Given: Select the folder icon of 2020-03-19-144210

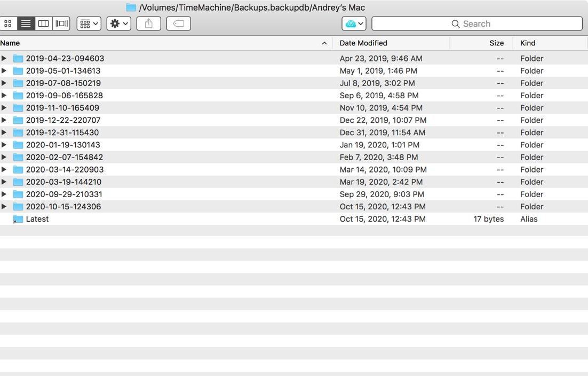Looking at the screenshot, I should click(x=18, y=182).
